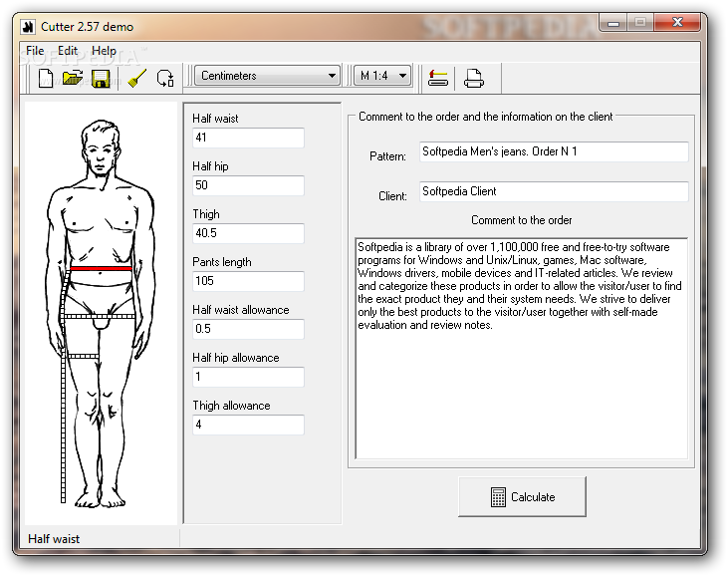
Task: Click the Half hip allowance field
Action: coord(248,377)
